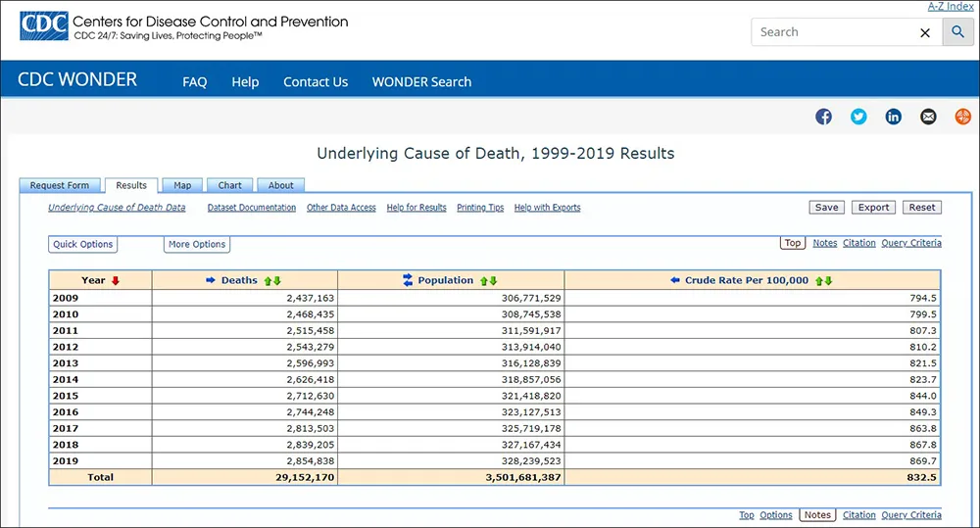980x528 pixels.
Task: Switch to the Chart tab
Action: click(x=229, y=185)
